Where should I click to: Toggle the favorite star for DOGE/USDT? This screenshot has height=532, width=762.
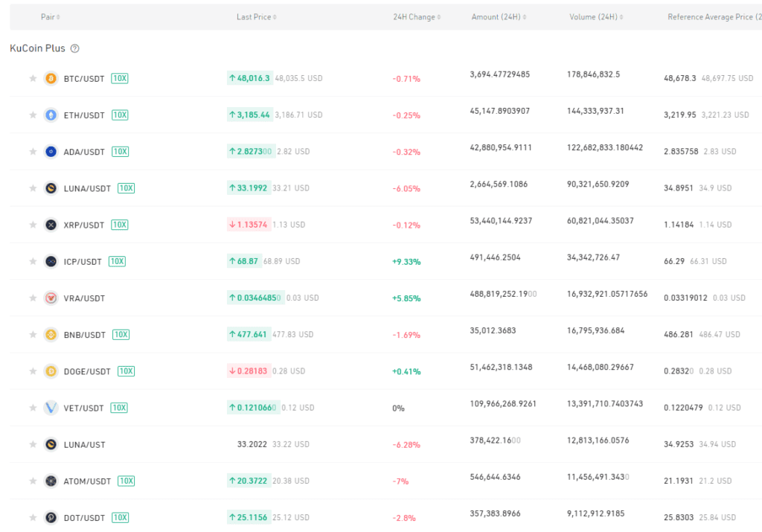pyautogui.click(x=33, y=371)
